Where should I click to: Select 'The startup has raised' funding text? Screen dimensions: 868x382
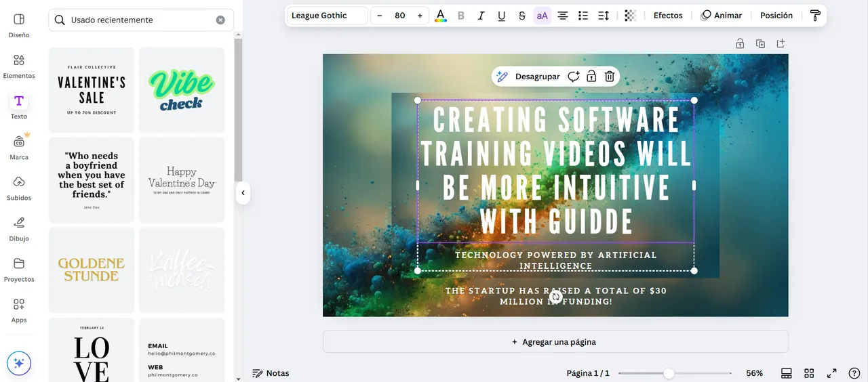556,295
